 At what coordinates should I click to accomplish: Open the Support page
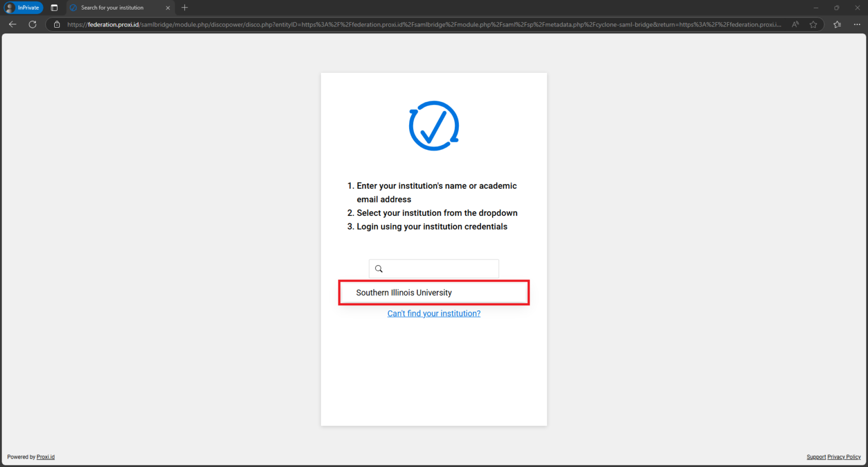(816, 457)
